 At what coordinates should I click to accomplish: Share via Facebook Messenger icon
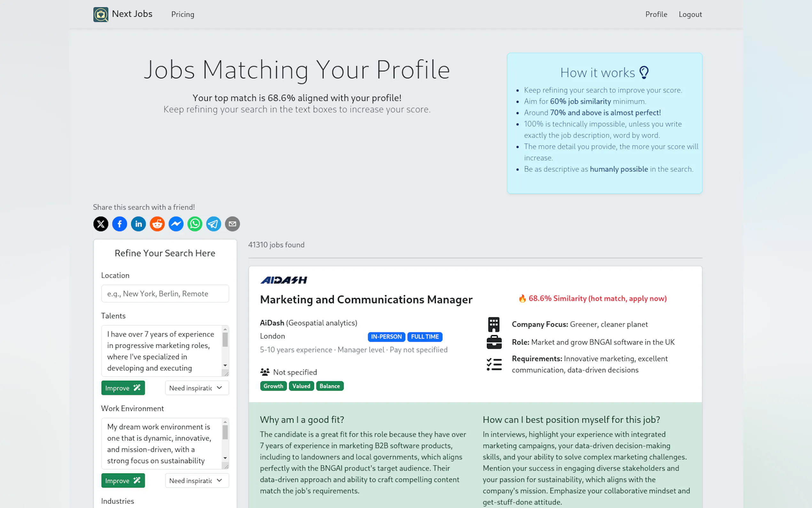(x=176, y=224)
